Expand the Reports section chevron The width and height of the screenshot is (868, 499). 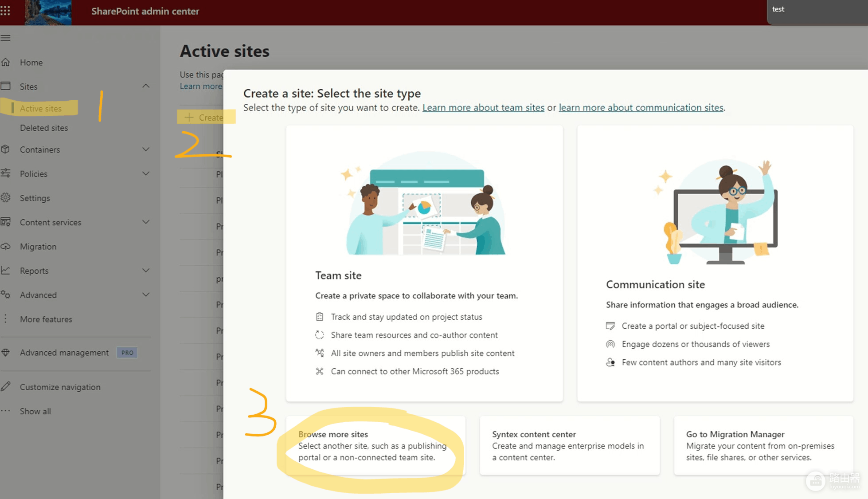pos(146,270)
